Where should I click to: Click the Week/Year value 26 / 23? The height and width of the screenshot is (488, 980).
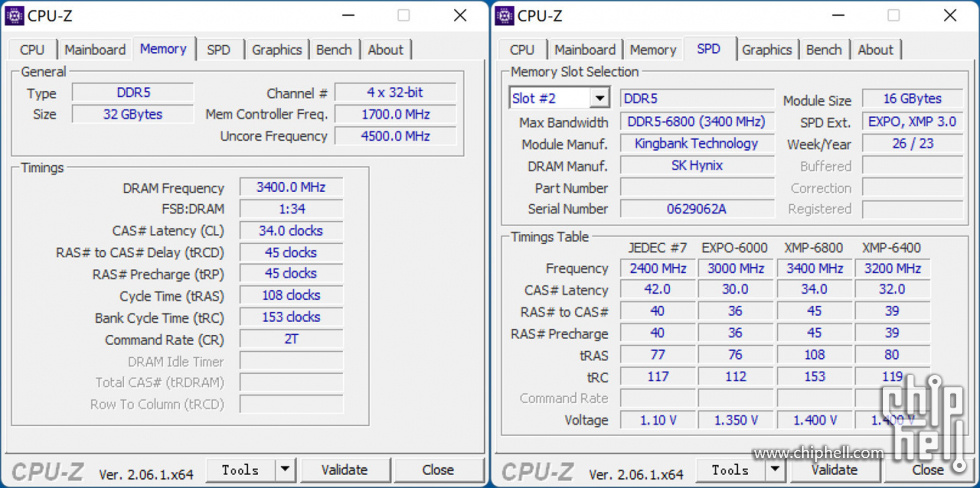(912, 144)
